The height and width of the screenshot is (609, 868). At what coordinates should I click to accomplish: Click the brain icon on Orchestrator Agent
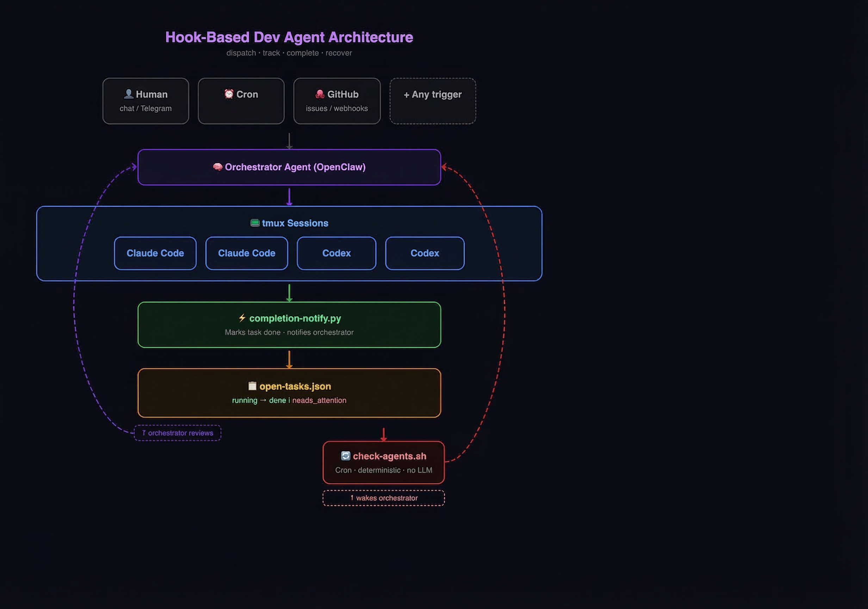217,167
